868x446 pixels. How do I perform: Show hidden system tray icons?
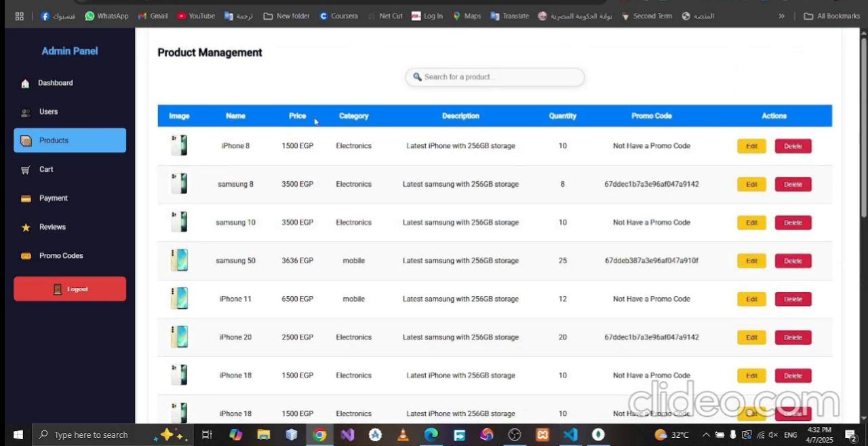706,434
